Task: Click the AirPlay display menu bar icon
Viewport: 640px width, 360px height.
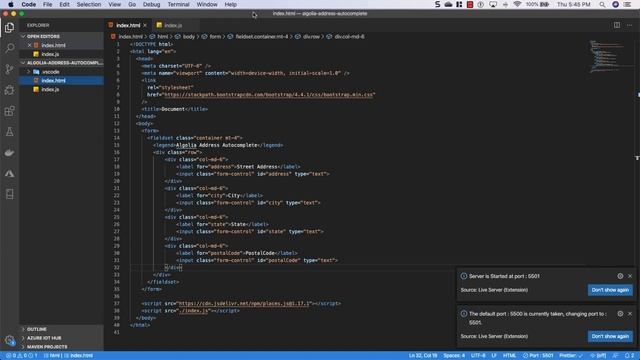Action: [x=493, y=4]
